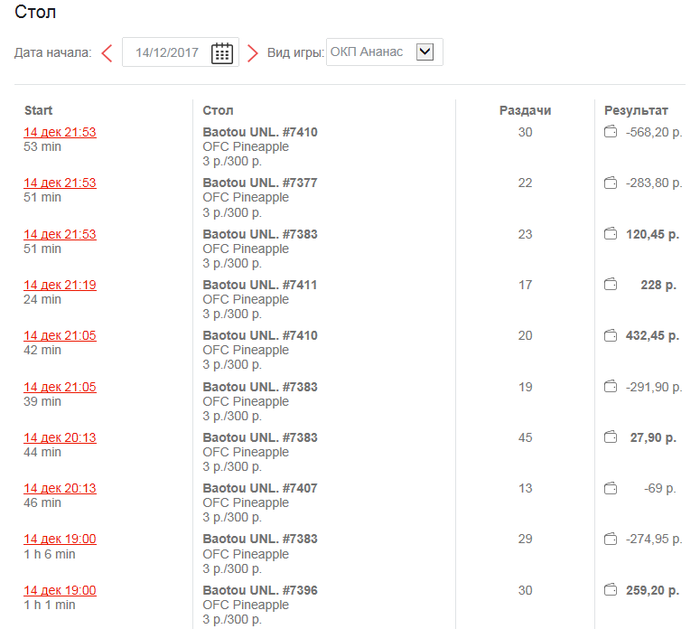Click wallet icon beside 120,45 р. result
Image resolution: width=700 pixels, height=629 pixels.
pos(610,234)
